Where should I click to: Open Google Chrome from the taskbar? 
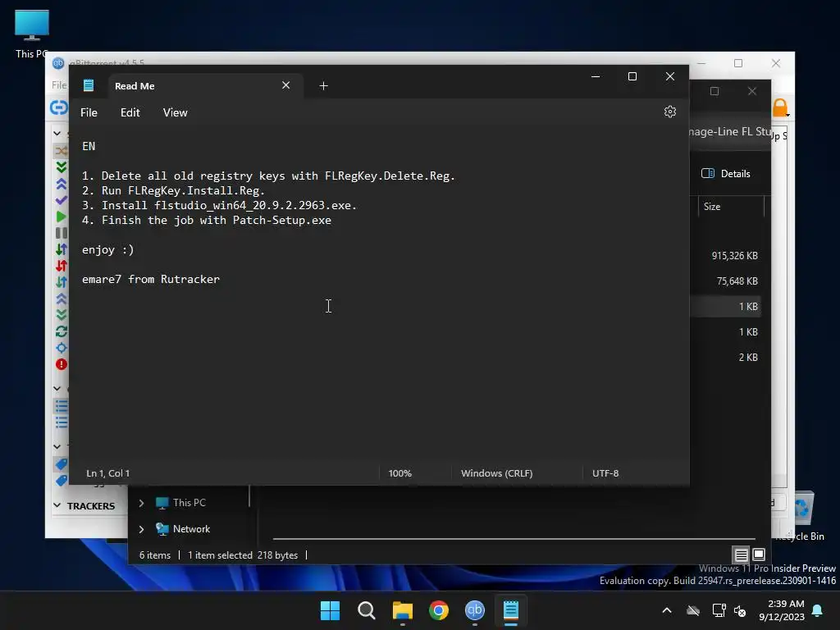tap(439, 610)
